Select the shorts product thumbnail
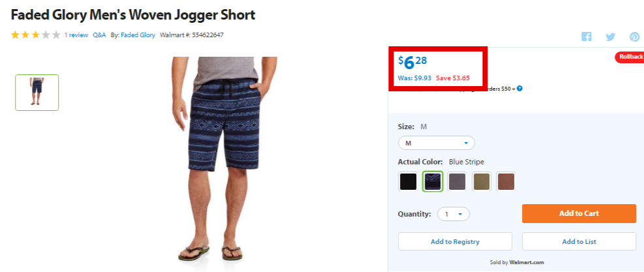644x272 pixels. [37, 93]
